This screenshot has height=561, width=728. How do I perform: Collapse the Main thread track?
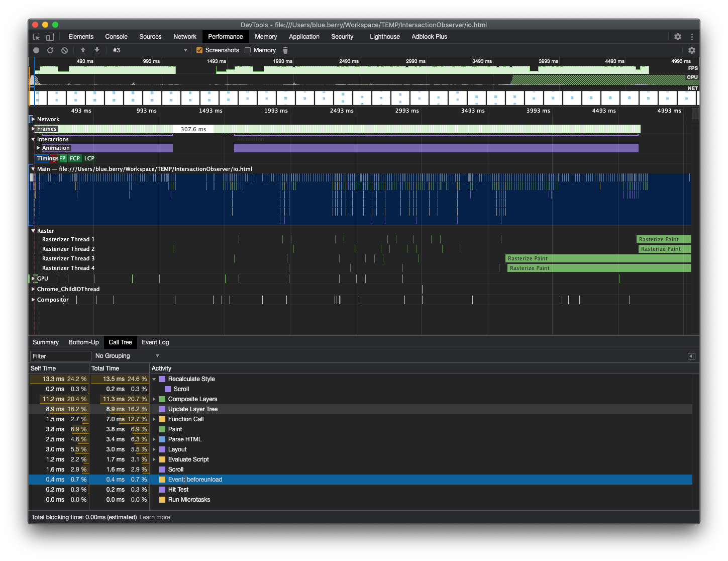(33, 169)
